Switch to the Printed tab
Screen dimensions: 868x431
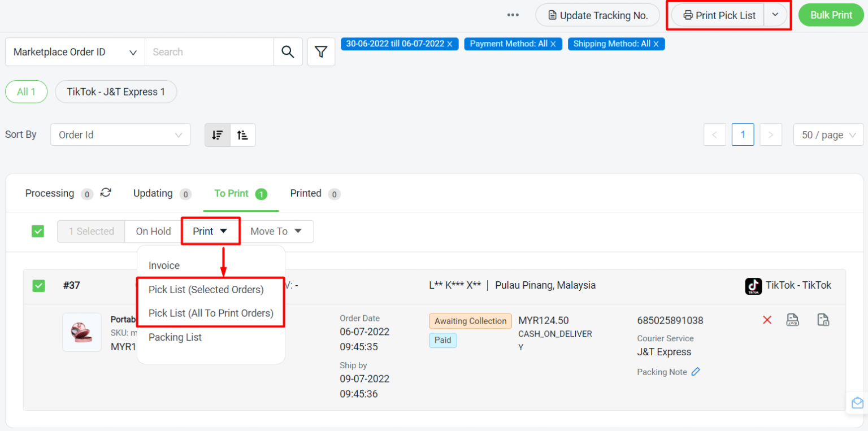(306, 193)
